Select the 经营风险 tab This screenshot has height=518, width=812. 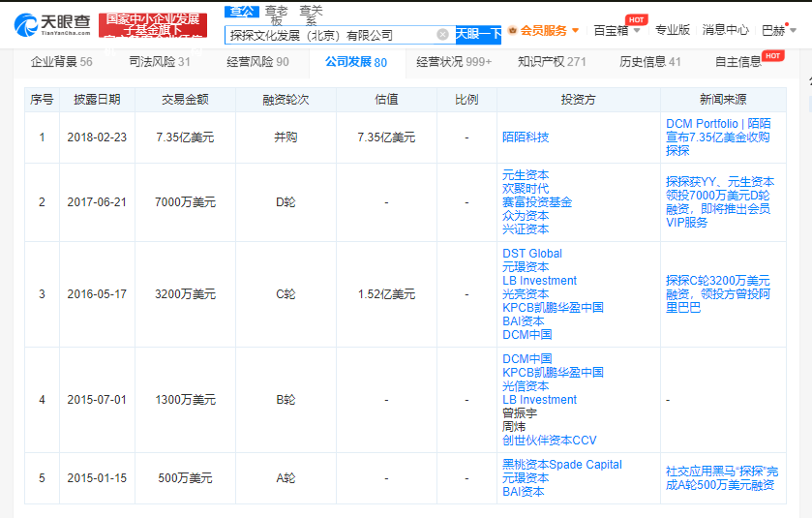(257, 62)
